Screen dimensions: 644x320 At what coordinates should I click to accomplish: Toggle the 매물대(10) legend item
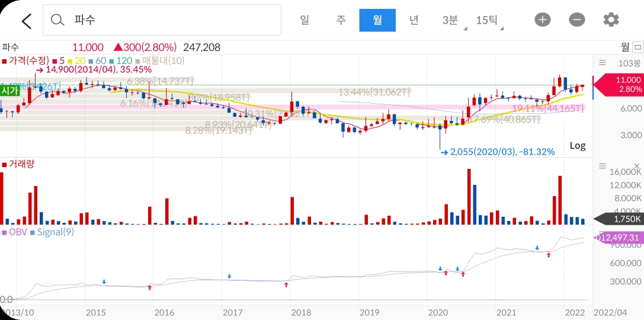click(x=160, y=61)
